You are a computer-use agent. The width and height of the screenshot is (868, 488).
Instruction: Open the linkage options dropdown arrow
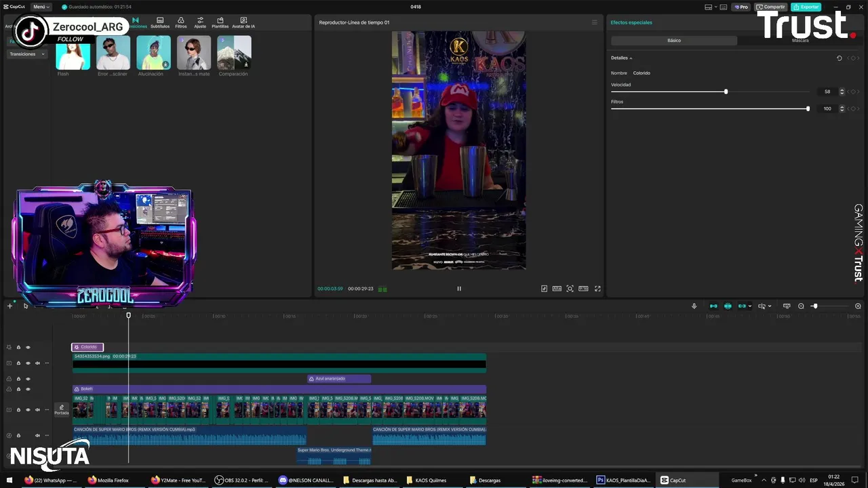coord(749,306)
